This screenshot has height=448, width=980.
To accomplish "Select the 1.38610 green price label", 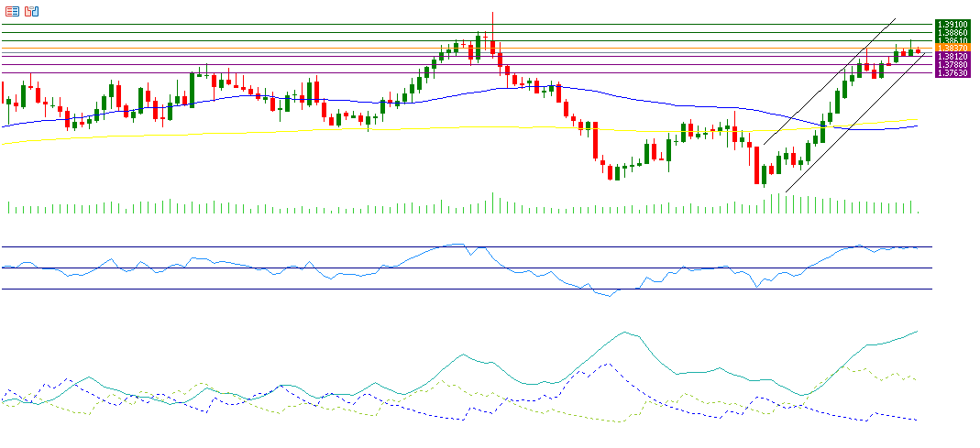I will pyautogui.click(x=952, y=40).
